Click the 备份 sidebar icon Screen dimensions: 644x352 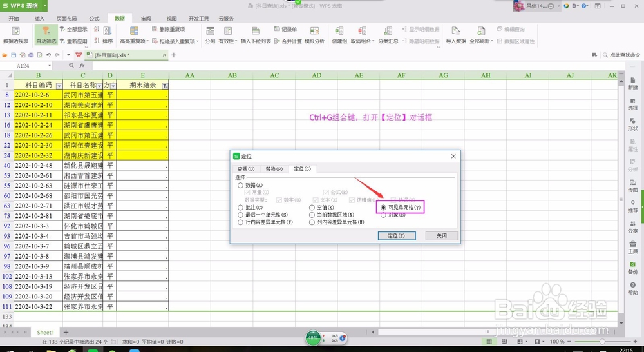point(632,268)
